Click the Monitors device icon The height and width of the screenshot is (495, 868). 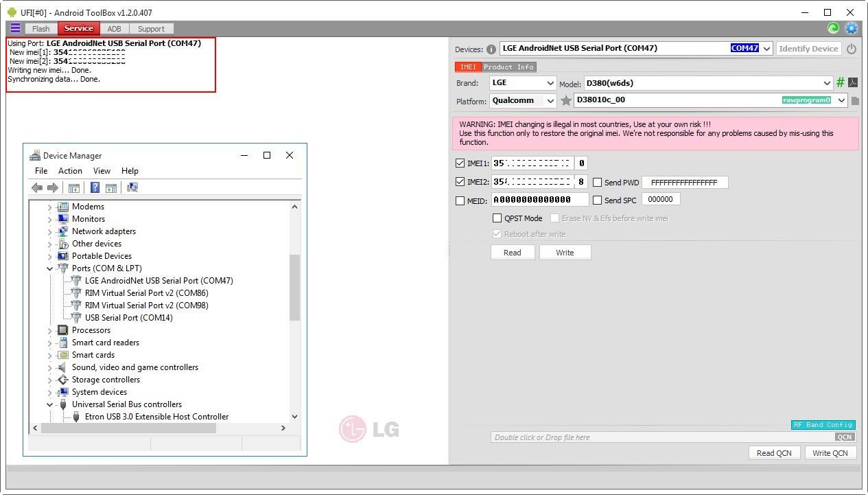pos(63,218)
